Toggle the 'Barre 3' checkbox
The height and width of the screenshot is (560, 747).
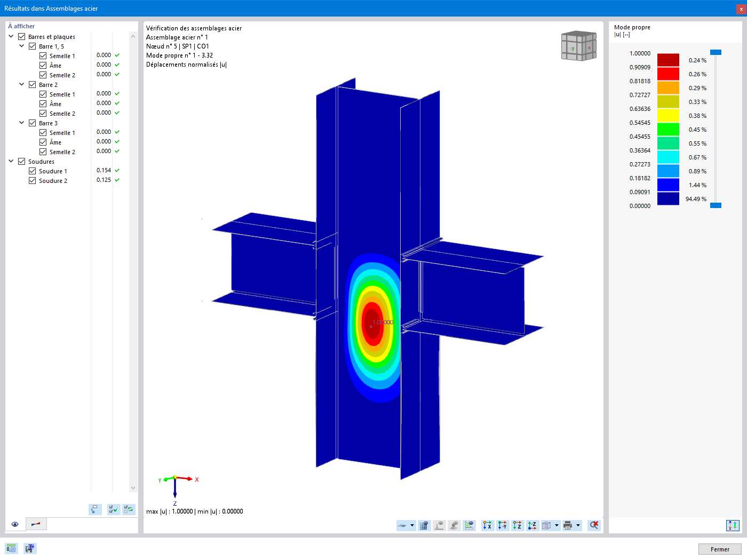coord(33,123)
